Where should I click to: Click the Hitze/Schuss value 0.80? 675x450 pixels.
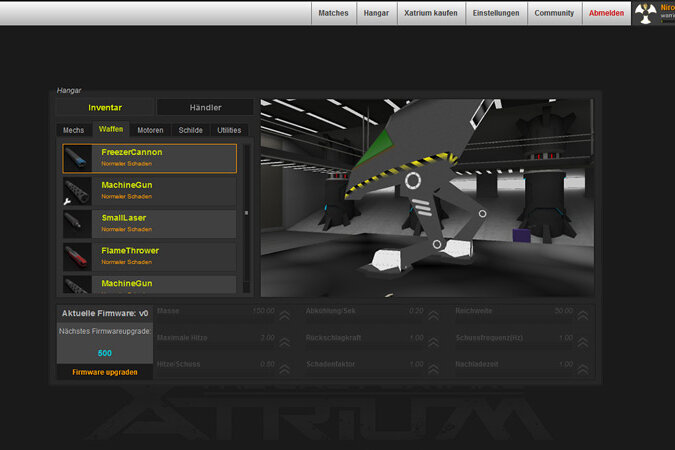(267, 364)
